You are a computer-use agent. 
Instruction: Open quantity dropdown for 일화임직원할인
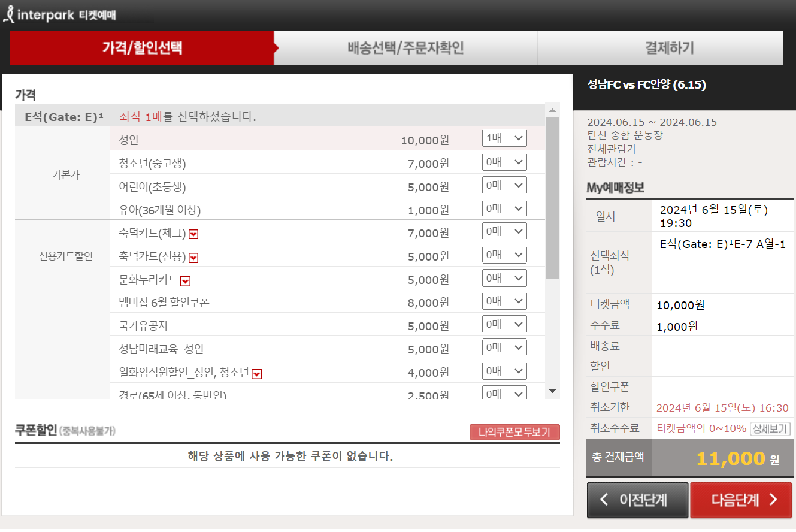[504, 371]
